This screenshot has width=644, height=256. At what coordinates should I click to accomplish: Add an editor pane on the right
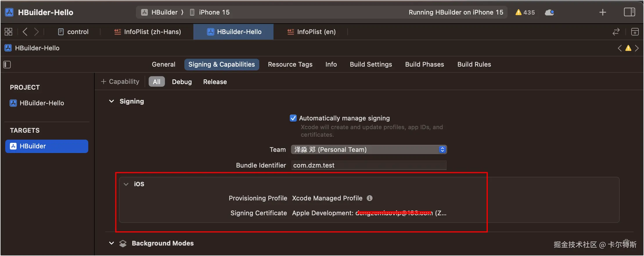coord(635,32)
